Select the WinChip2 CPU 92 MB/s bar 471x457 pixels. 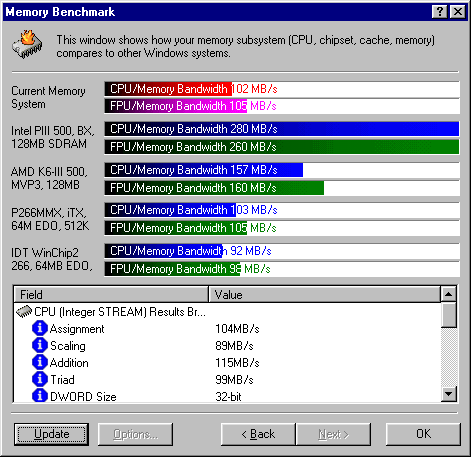(x=282, y=251)
